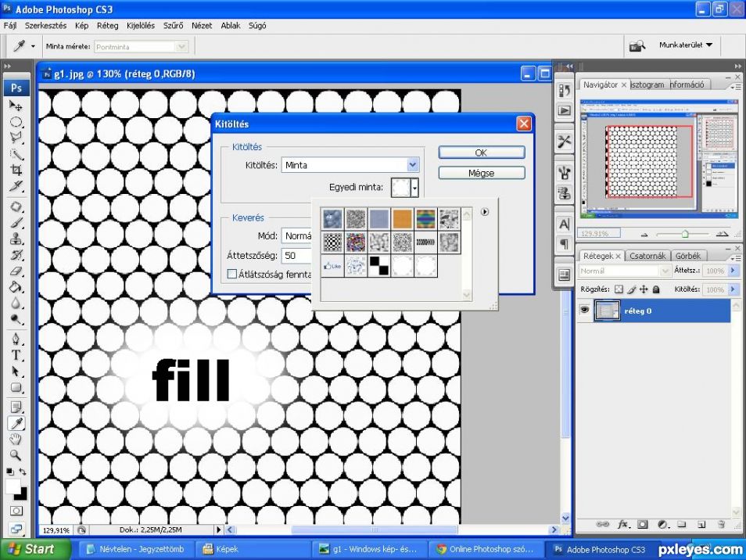
Task: Hide réteg 0 layer visibility eye
Action: pos(584,311)
